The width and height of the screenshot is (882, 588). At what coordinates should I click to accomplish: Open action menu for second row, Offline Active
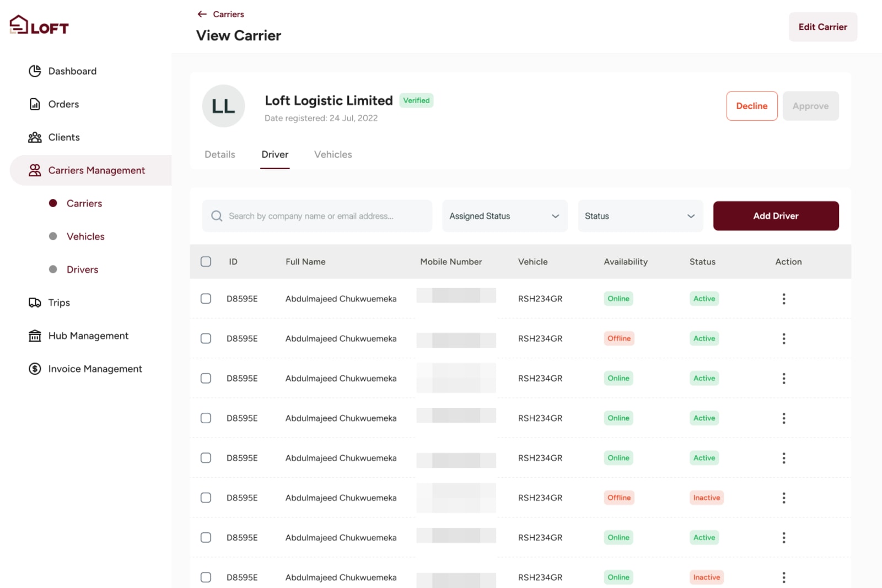(783, 338)
